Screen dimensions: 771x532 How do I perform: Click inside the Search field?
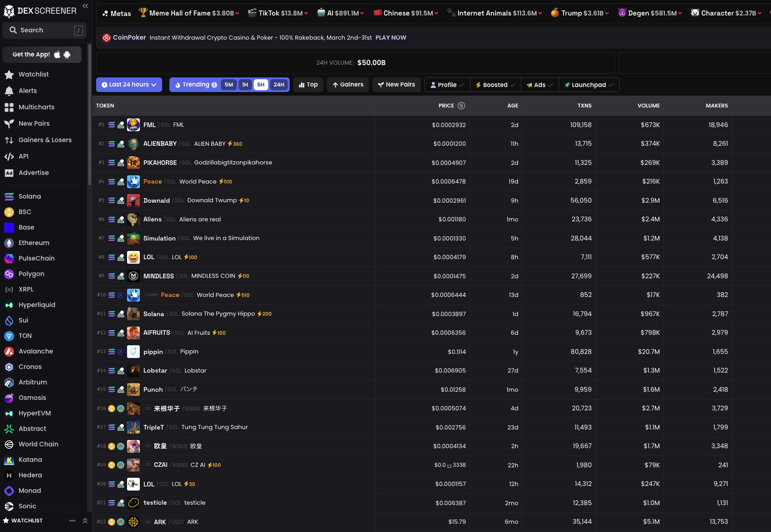pos(44,30)
